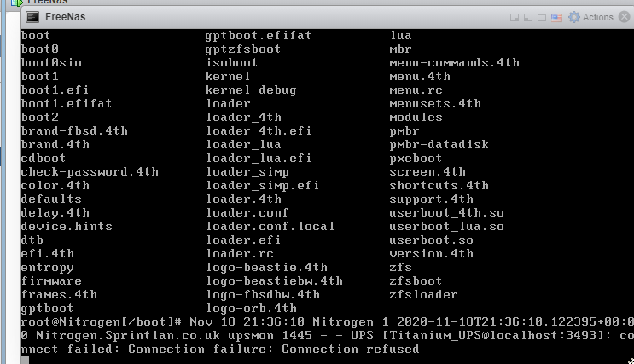Click the green VM icon above console
634x364 pixels.
point(16,2)
